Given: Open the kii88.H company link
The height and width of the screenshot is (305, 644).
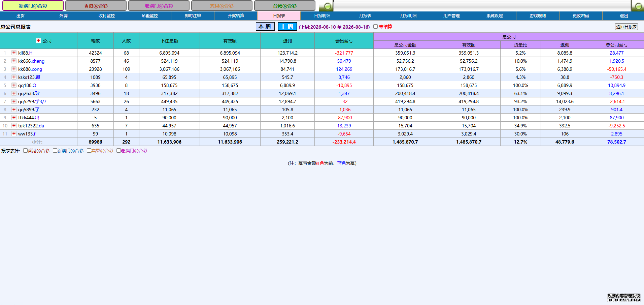Looking at the screenshot, I should coord(25,53).
